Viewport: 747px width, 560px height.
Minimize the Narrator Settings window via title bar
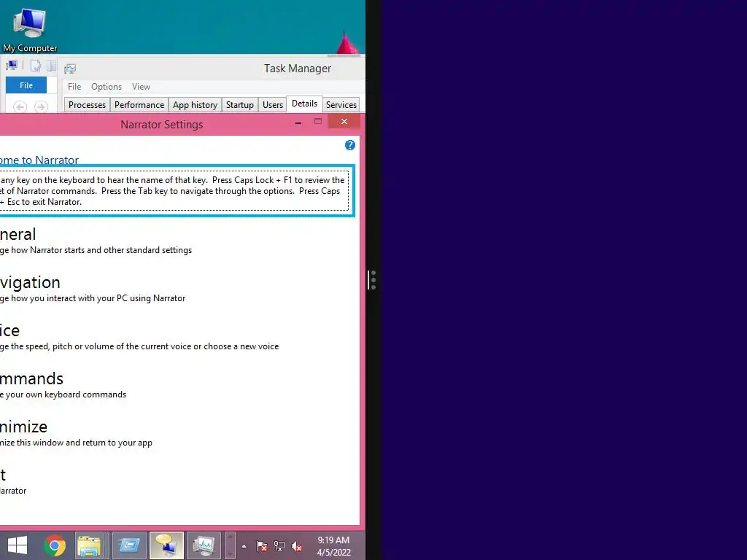coord(298,122)
